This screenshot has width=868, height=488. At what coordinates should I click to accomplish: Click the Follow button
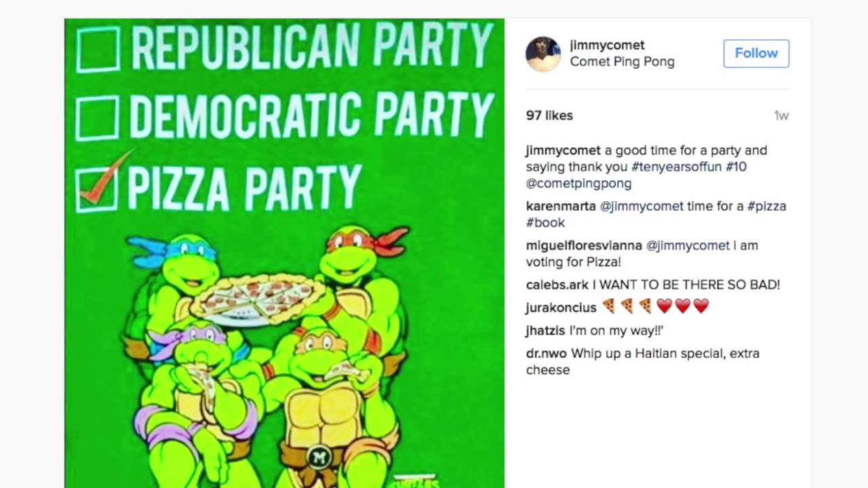click(756, 54)
